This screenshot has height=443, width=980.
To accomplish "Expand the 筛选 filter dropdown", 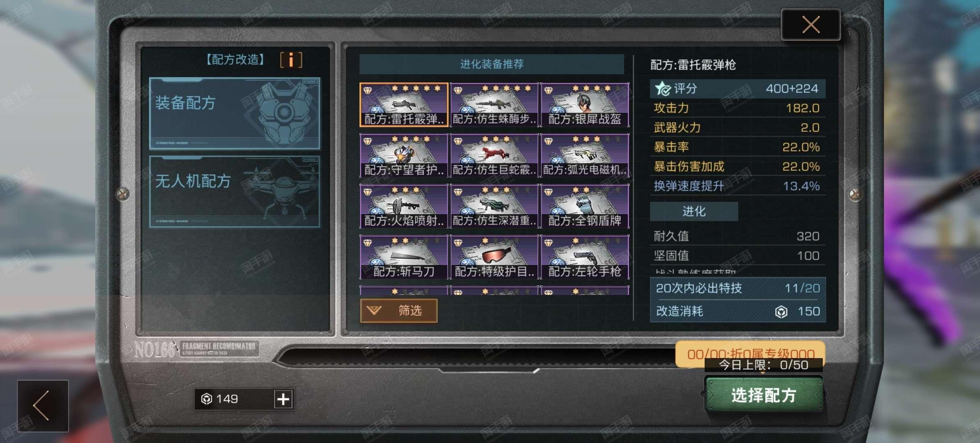I will coord(398,311).
